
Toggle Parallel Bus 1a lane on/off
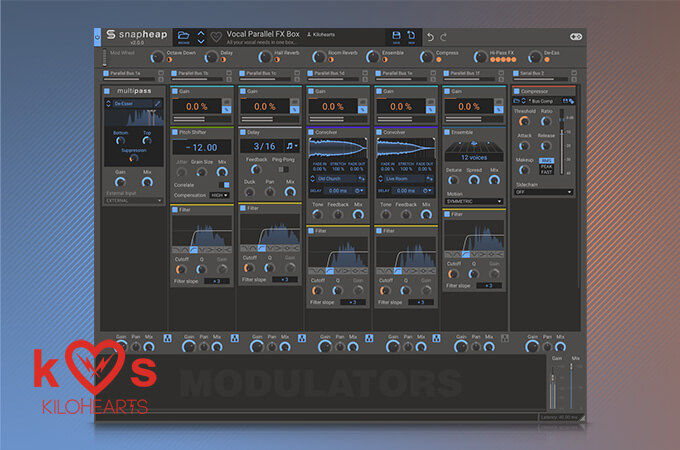click(106, 73)
